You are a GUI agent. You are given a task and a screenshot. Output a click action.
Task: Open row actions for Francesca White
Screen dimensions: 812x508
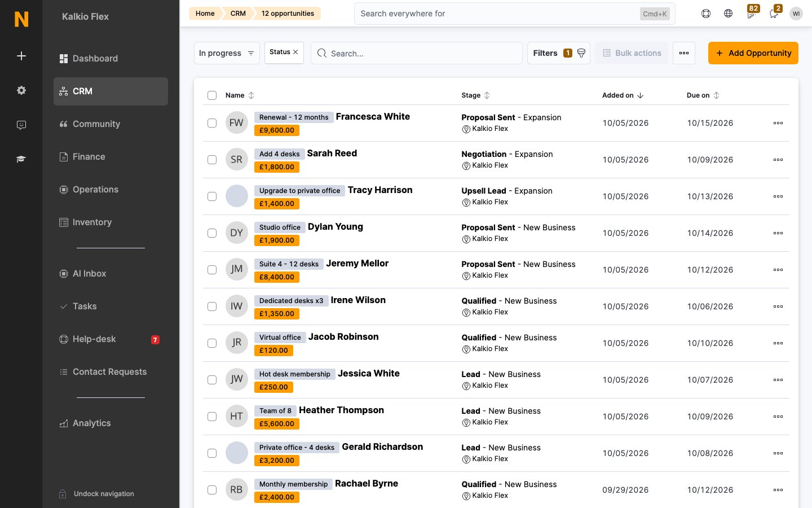[778, 123]
